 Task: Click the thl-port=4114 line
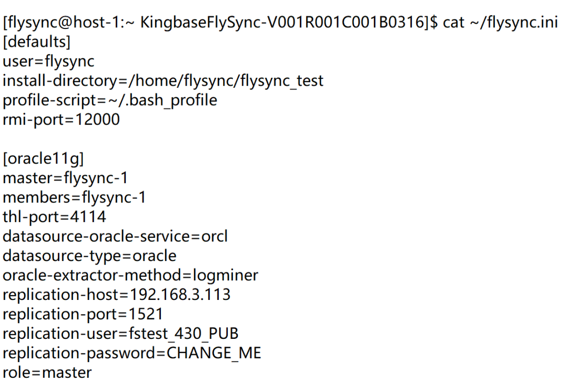[x=54, y=217]
